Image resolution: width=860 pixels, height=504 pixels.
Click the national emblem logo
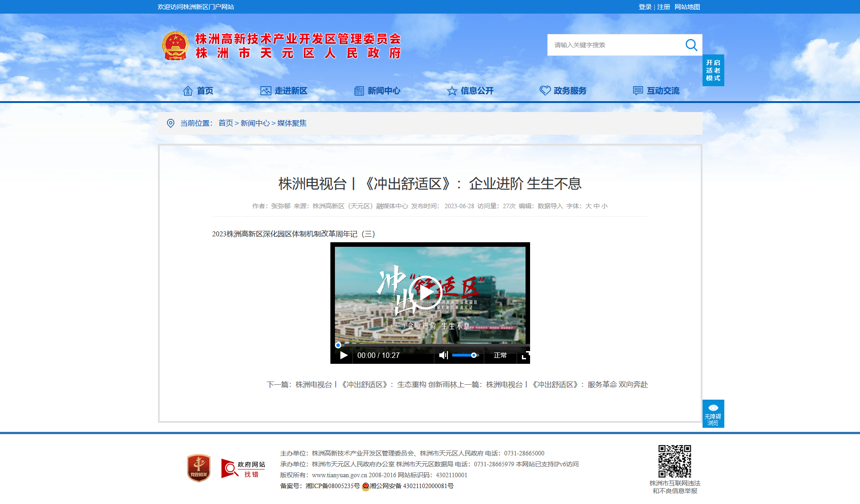click(x=175, y=46)
